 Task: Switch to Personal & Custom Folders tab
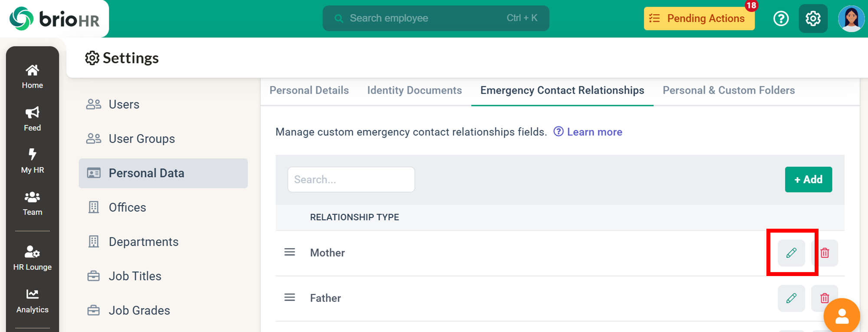(x=728, y=90)
